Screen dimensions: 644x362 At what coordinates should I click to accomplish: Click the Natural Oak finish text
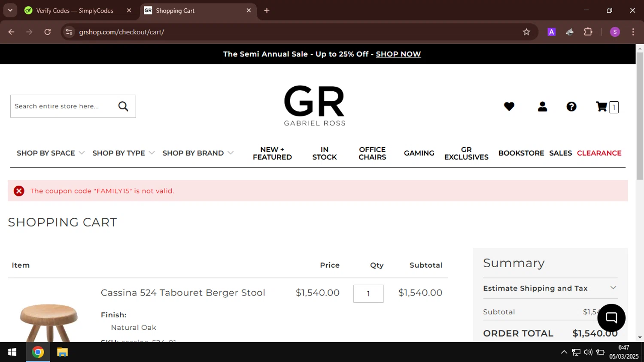134,327
